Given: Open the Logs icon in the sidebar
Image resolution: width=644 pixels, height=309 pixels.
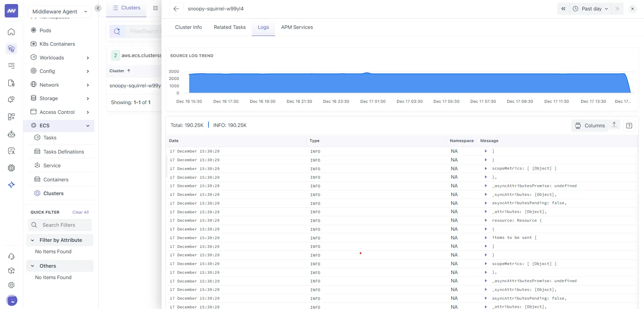Looking at the screenshot, I should coord(11,83).
